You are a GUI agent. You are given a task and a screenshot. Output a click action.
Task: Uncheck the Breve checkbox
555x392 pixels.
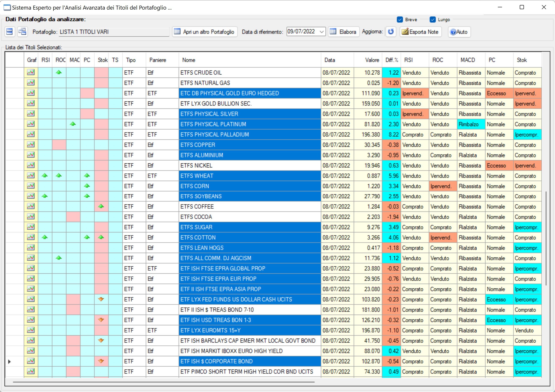click(400, 20)
